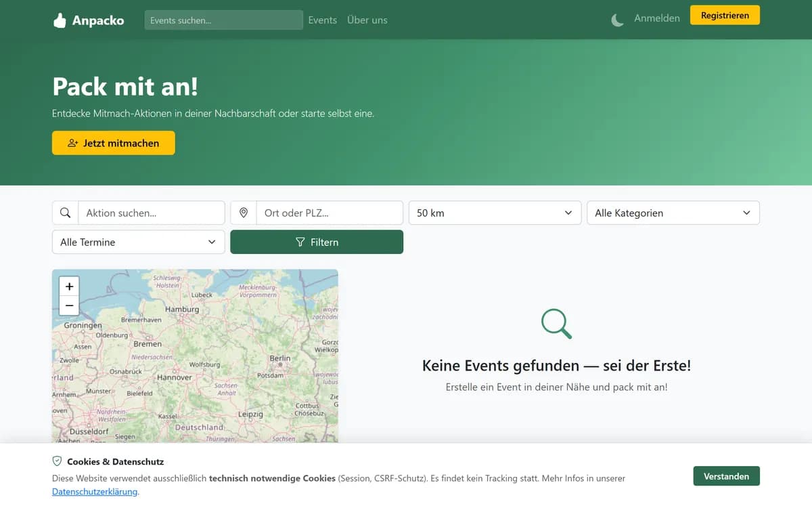Open the Über uns nav item
The height and width of the screenshot is (508, 812).
coord(367,20)
